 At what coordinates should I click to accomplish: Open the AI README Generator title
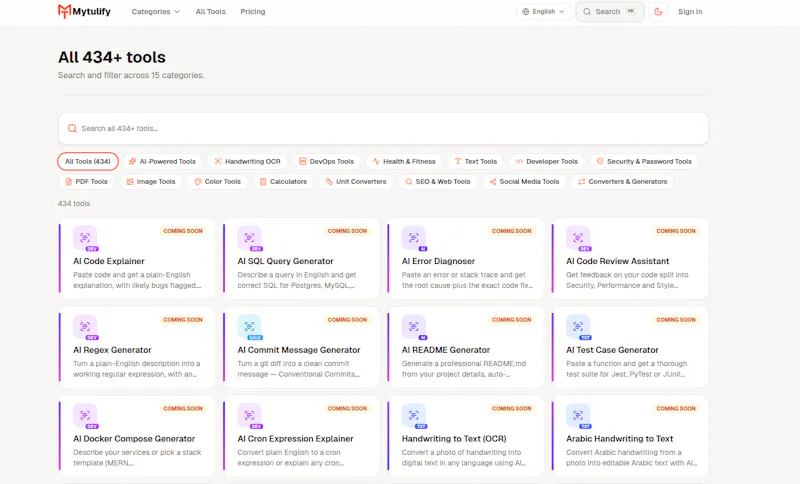point(446,350)
